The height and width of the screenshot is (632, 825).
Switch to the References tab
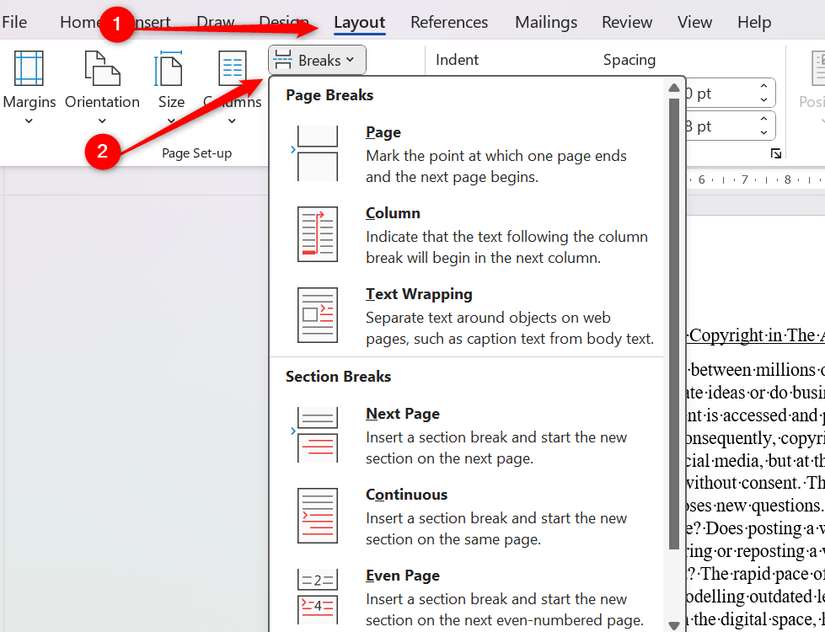[449, 22]
